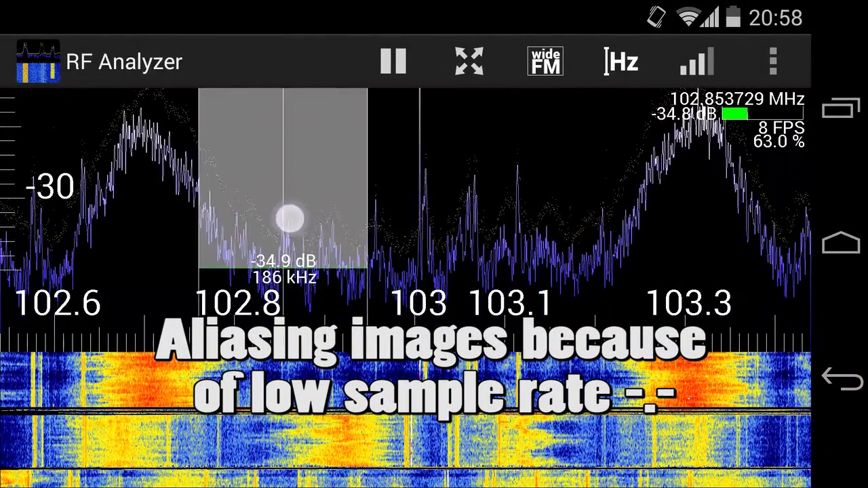This screenshot has width=868, height=488.
Task: Open frequency entry via the Hz icon
Action: pyautogui.click(x=620, y=62)
